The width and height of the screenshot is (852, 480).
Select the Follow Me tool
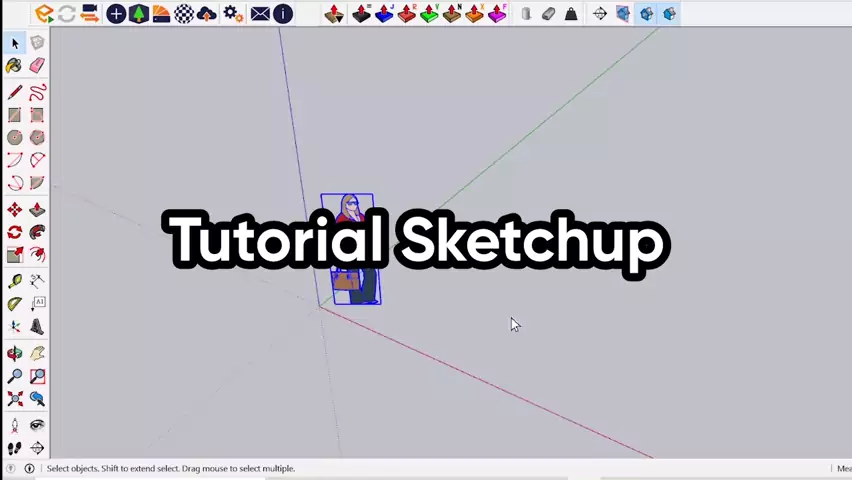tap(37, 232)
